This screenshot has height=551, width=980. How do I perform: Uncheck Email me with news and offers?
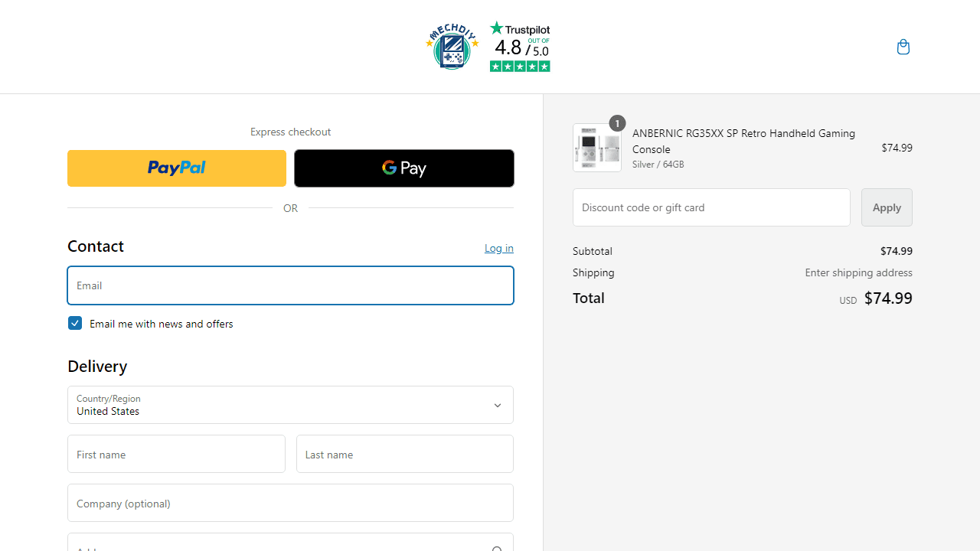(75, 323)
